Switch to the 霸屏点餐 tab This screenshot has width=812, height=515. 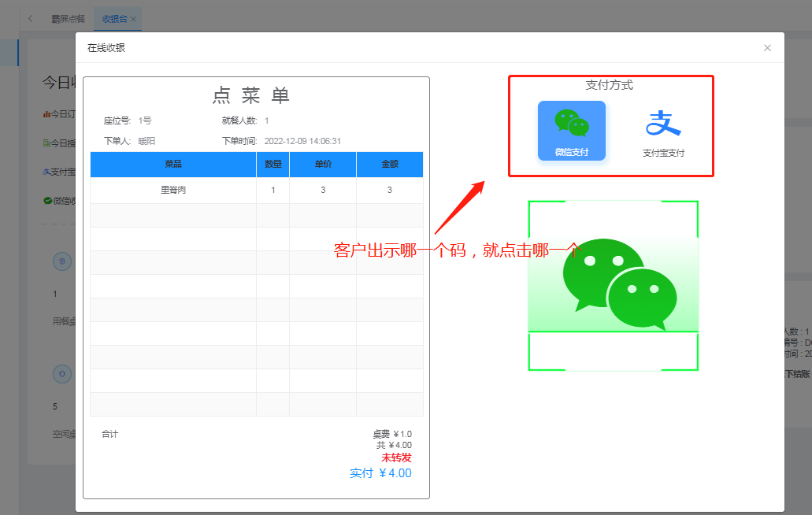pyautogui.click(x=68, y=19)
